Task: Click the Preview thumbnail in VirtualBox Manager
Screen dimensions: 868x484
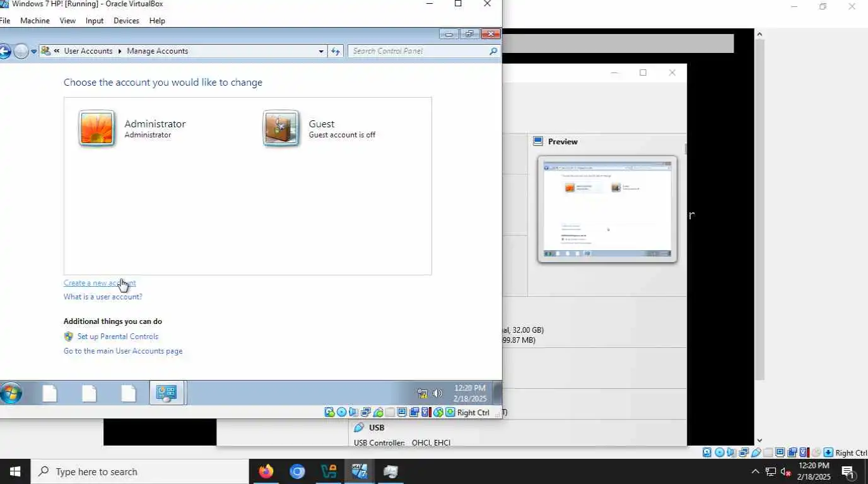Action: point(607,209)
